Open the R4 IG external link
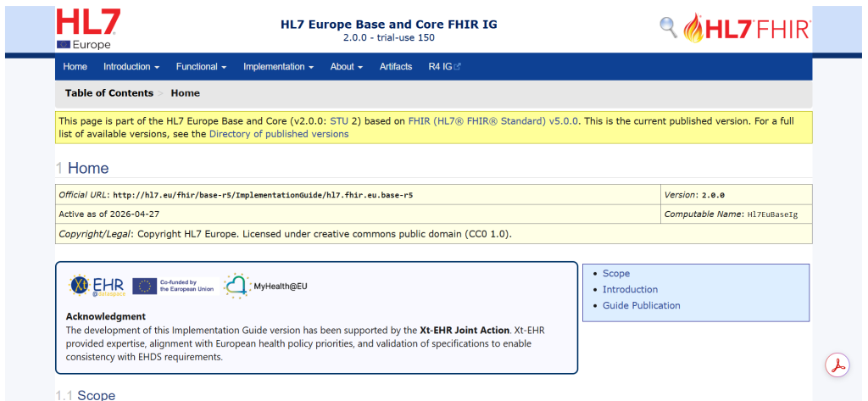Image resolution: width=868 pixels, height=401 pixels. click(444, 66)
